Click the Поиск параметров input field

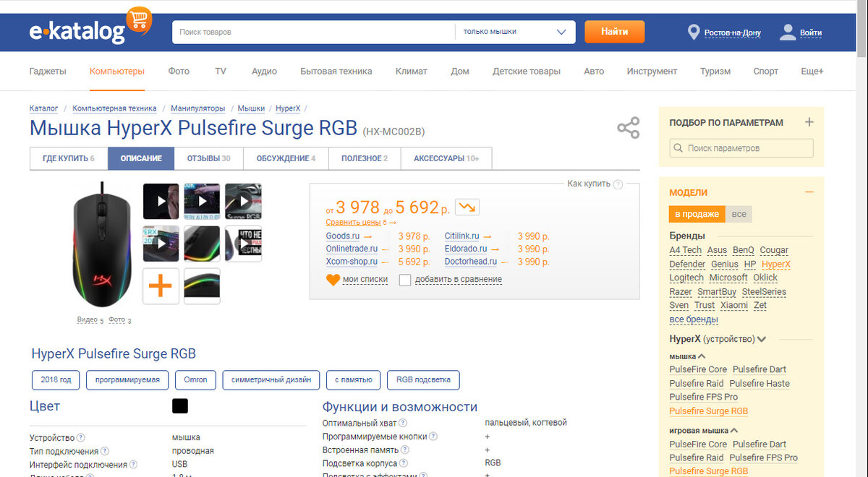tap(741, 148)
